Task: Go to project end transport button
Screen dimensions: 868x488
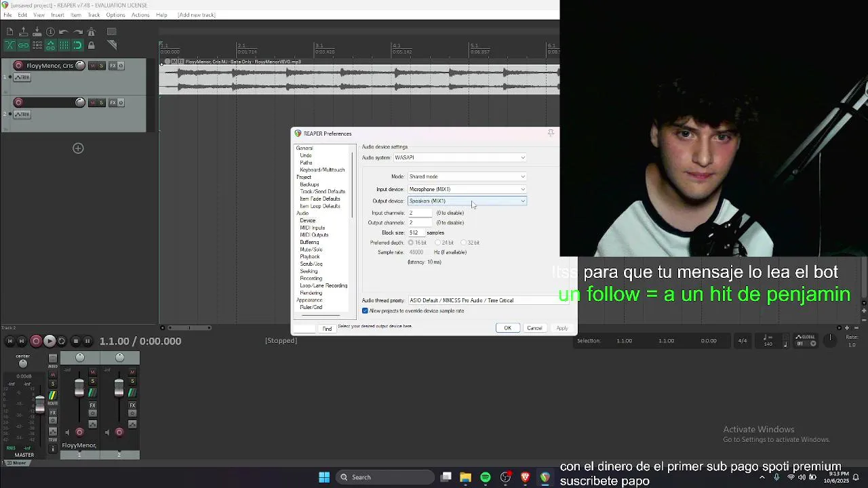Action: pos(22,341)
